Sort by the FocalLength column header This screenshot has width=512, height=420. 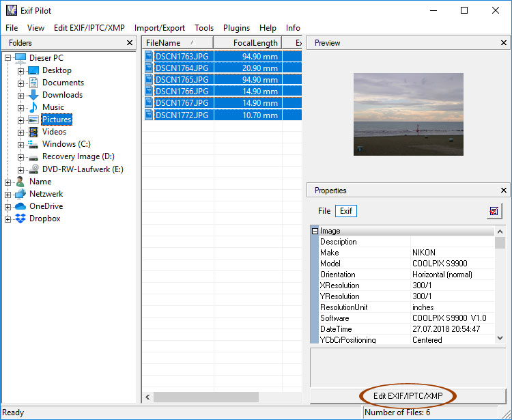point(248,43)
